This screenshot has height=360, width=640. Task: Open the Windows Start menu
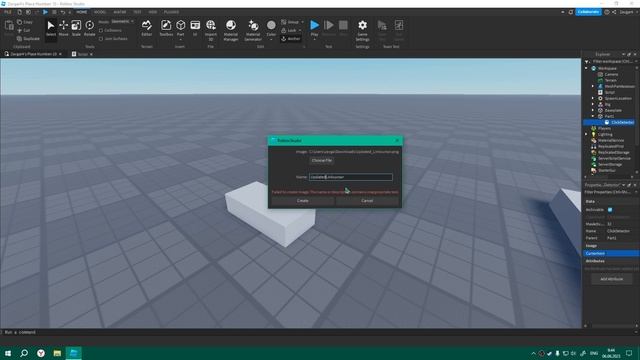pyautogui.click(x=8, y=353)
